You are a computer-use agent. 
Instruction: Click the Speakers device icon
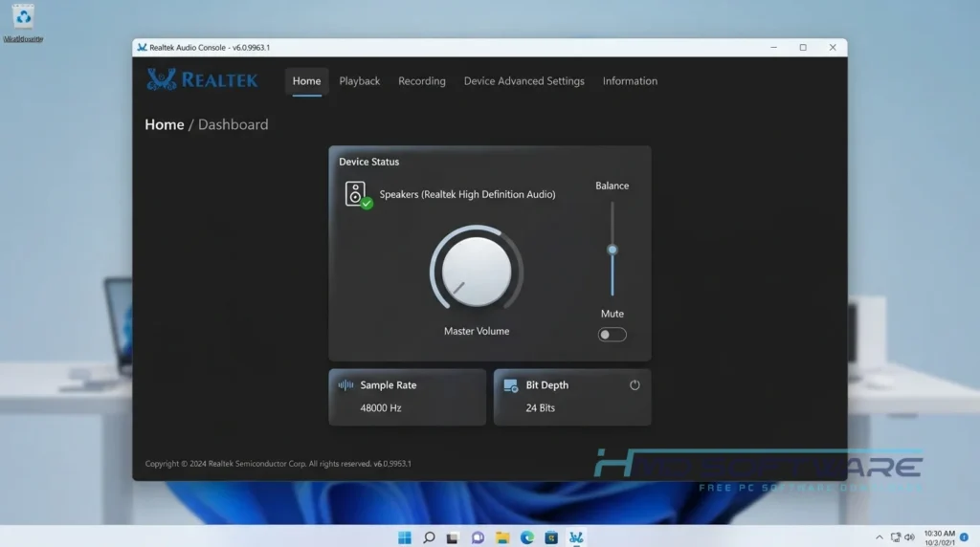tap(358, 194)
